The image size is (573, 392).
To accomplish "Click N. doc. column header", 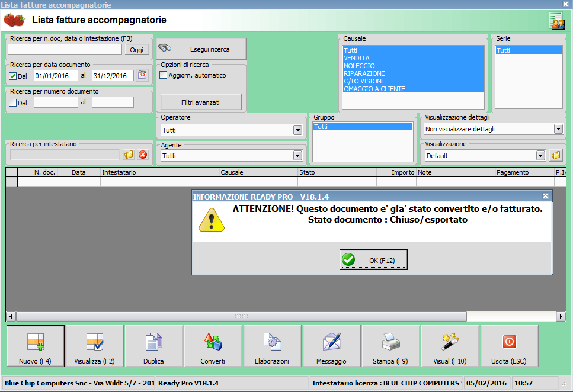I will click(x=37, y=172).
